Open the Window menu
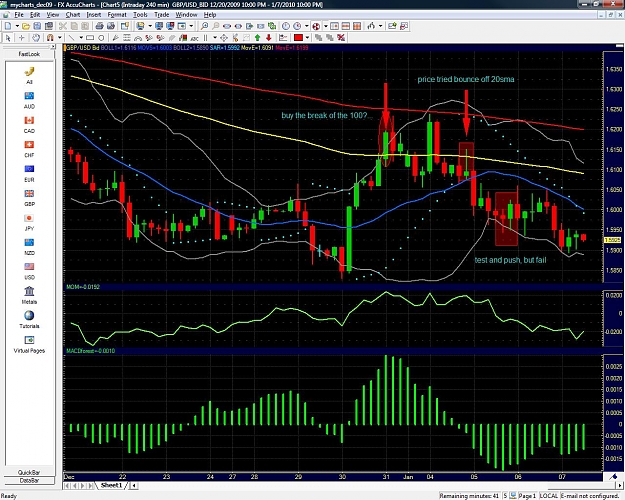 point(186,15)
